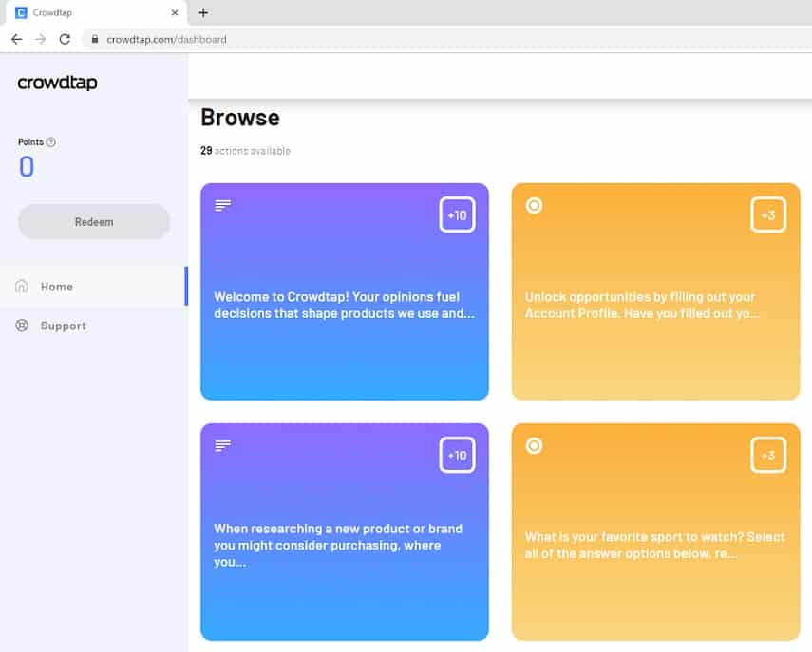Screen dimensions: 812x652
Task: Click circle icon on Unlock opportunities card
Action: point(534,205)
